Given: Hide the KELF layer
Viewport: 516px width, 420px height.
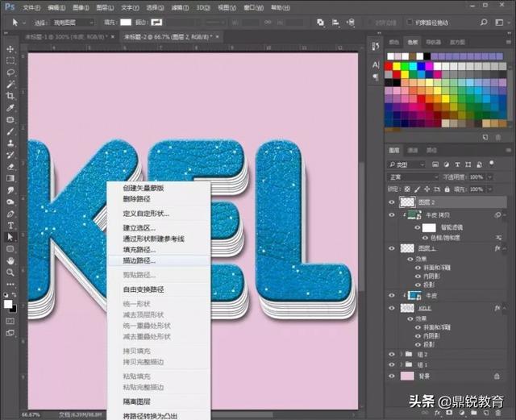Looking at the screenshot, I should click(392, 308).
